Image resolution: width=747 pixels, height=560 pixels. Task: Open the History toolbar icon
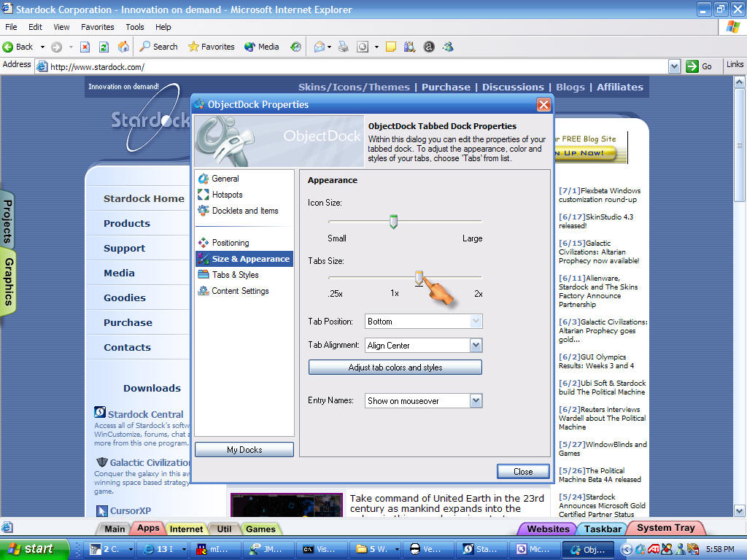(x=296, y=47)
